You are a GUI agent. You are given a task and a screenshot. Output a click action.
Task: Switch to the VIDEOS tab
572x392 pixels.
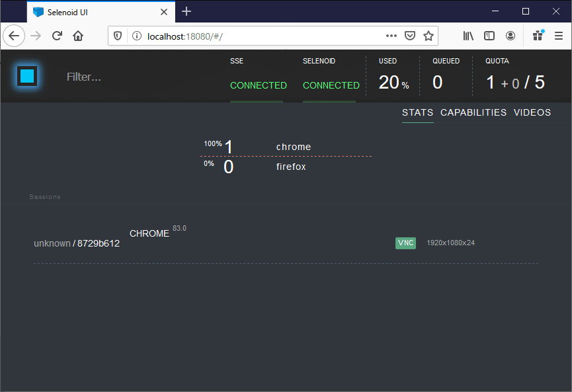pos(532,112)
